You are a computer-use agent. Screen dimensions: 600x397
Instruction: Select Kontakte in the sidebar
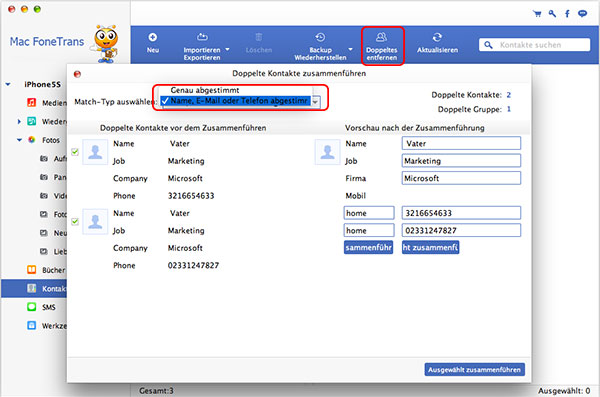[34, 288]
